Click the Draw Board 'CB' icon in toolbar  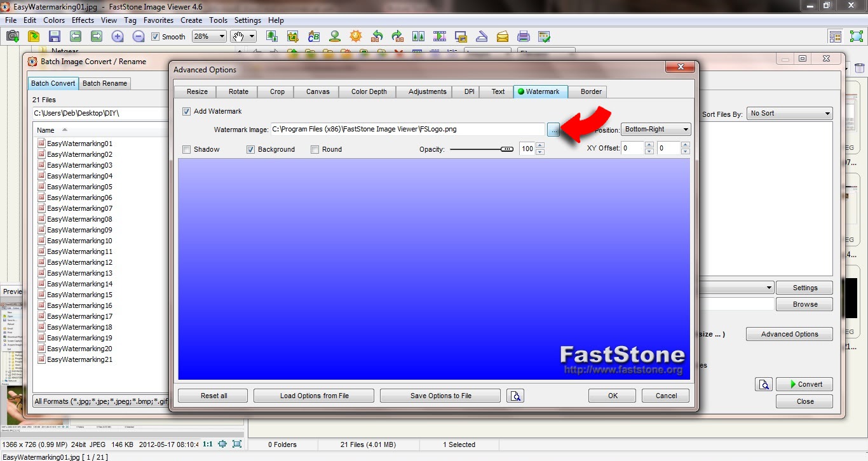pyautogui.click(x=314, y=36)
